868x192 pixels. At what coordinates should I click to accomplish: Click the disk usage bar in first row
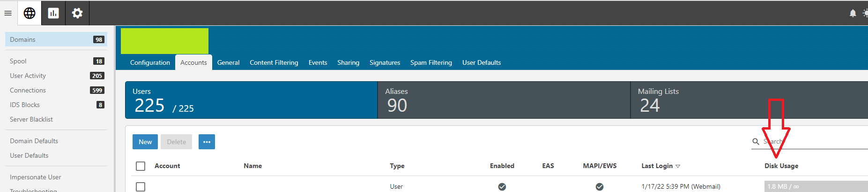(x=815, y=186)
